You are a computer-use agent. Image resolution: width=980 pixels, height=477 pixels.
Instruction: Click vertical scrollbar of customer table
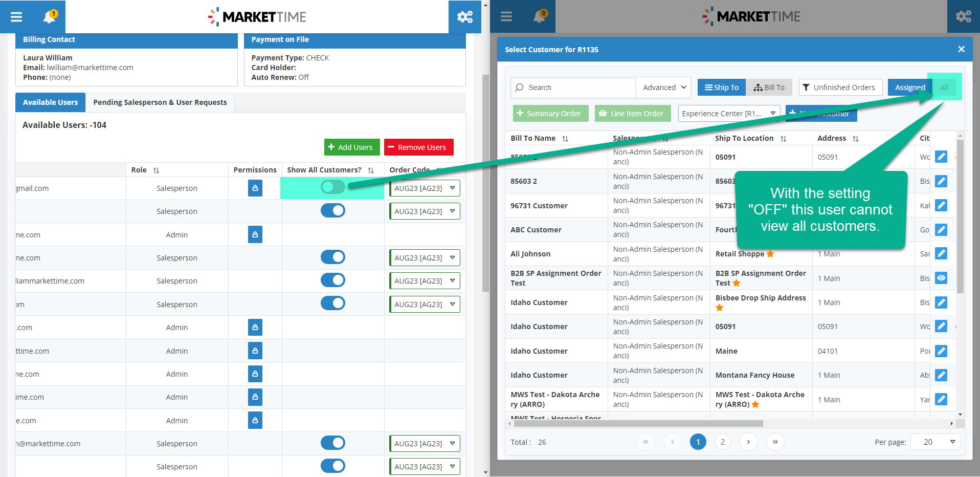tap(960, 216)
